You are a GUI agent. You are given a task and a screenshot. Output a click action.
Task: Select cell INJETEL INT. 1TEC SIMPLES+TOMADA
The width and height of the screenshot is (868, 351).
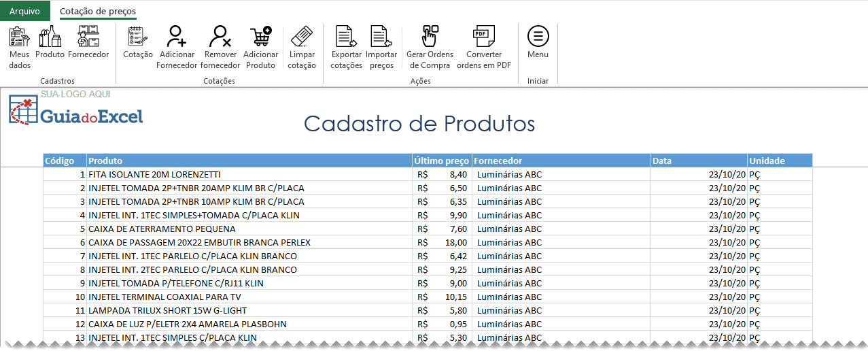click(x=249, y=215)
